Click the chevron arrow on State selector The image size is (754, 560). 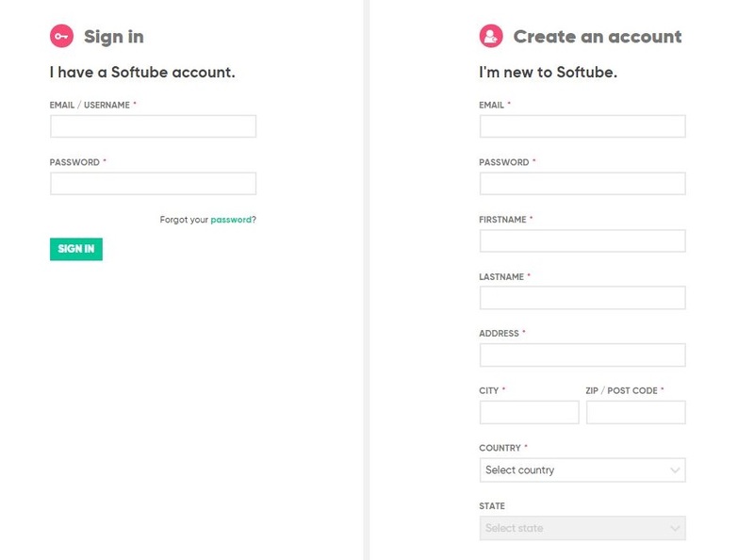click(675, 528)
